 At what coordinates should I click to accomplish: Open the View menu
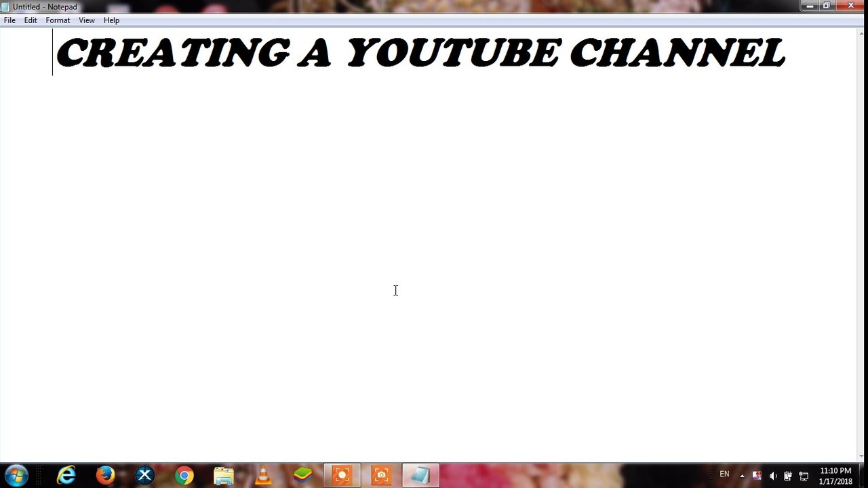pos(86,20)
